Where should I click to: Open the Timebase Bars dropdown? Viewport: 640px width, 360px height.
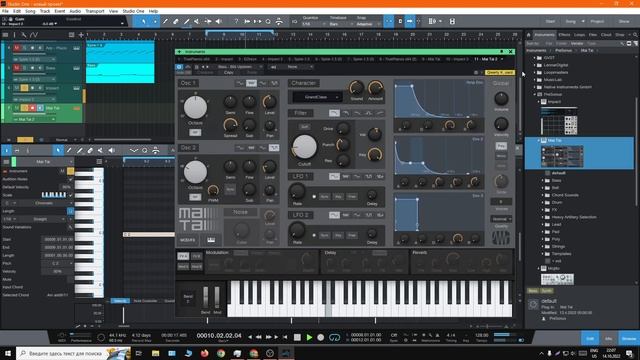[340, 24]
